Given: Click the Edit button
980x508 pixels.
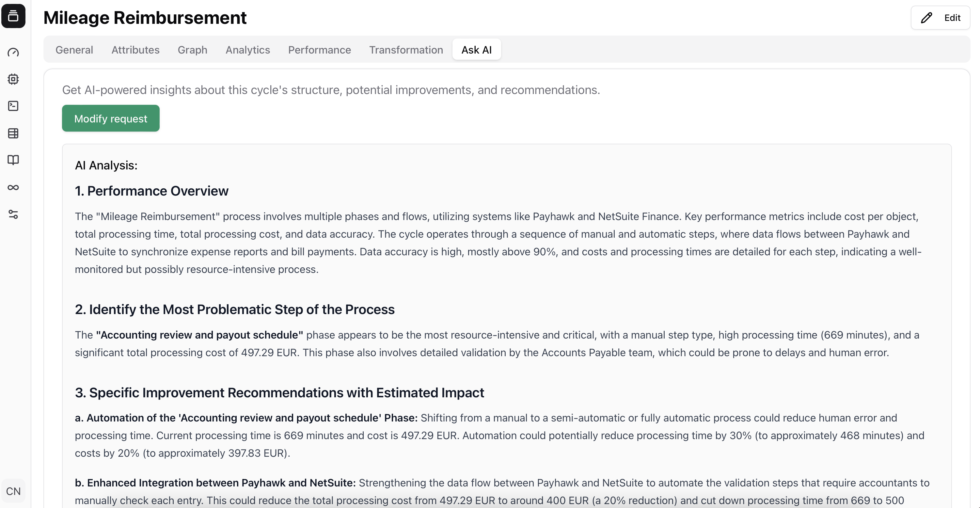Looking at the screenshot, I should tap(940, 18).
